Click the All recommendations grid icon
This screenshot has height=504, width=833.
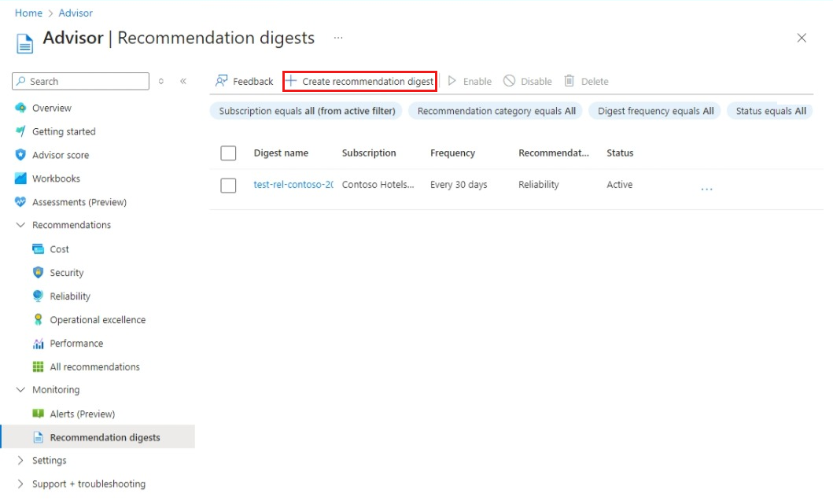[x=39, y=366]
